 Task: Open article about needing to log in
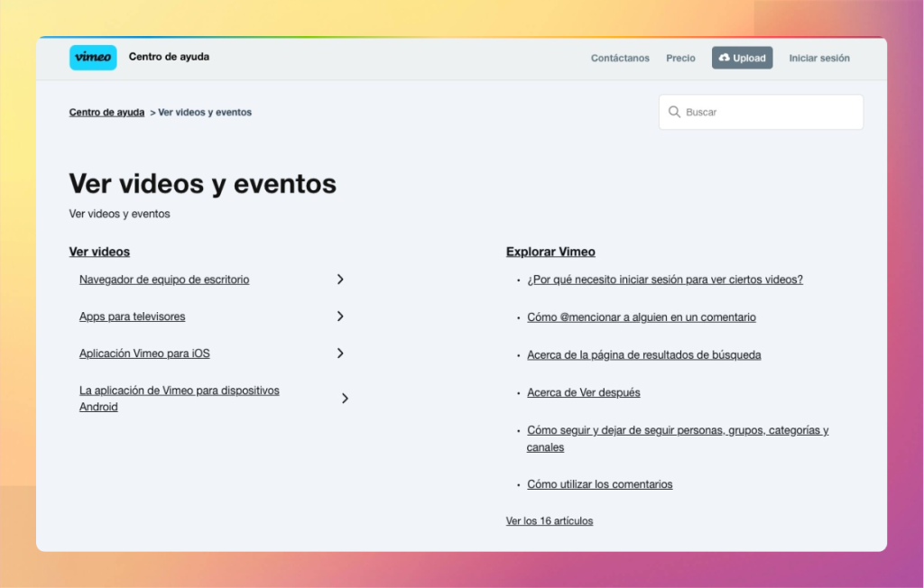point(664,280)
